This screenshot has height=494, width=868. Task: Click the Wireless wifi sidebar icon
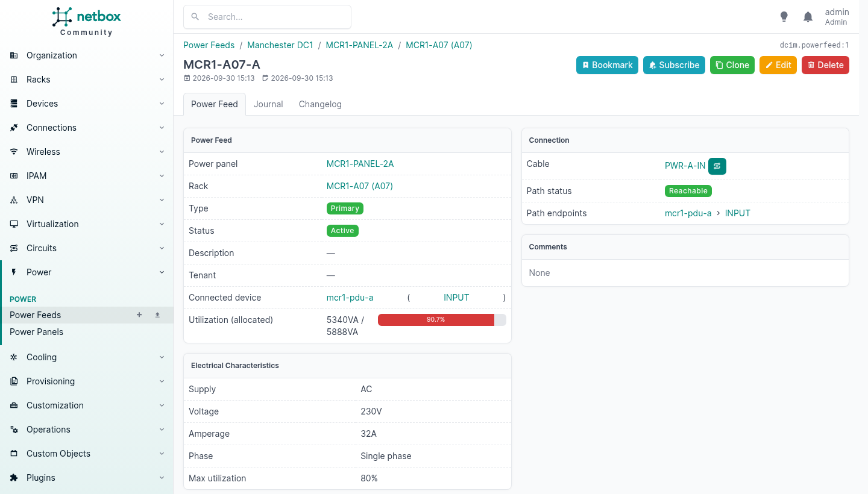[14, 152]
